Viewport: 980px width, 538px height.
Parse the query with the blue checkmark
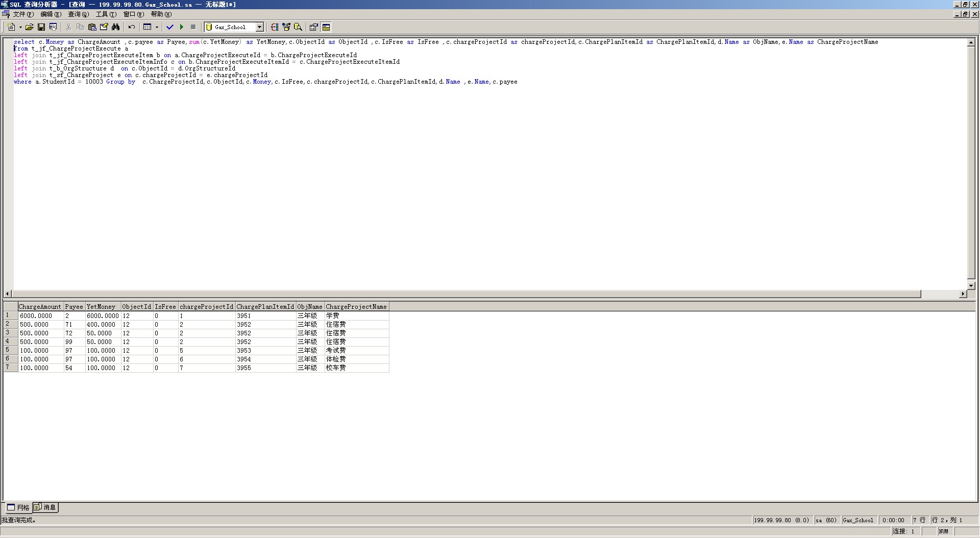coord(170,27)
